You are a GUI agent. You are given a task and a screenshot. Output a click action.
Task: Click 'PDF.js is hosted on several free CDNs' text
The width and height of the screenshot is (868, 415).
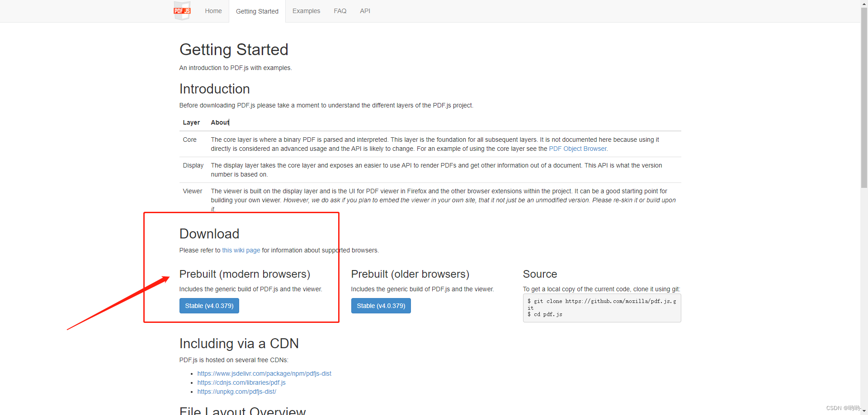point(234,360)
